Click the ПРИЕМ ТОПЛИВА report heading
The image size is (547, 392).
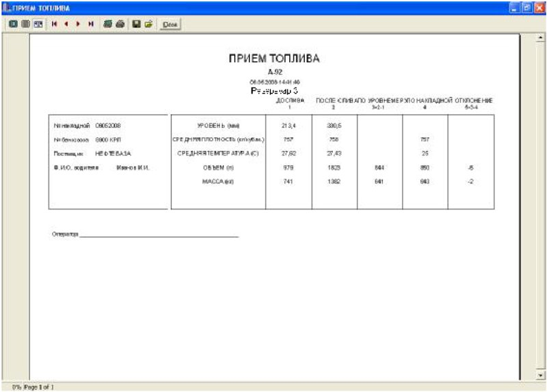tap(274, 59)
